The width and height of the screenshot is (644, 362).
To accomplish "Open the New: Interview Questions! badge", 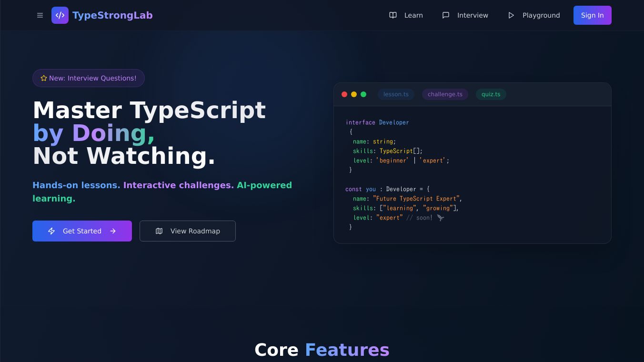I will (89, 78).
